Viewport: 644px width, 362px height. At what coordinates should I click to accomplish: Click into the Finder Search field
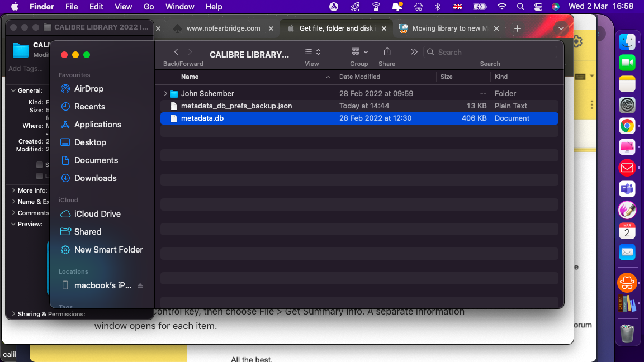(x=490, y=52)
